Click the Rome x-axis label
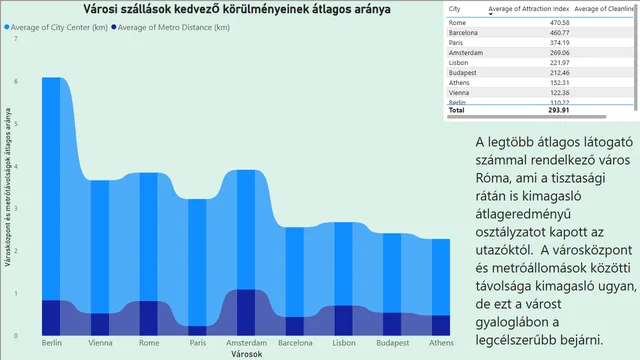 pyautogui.click(x=149, y=343)
